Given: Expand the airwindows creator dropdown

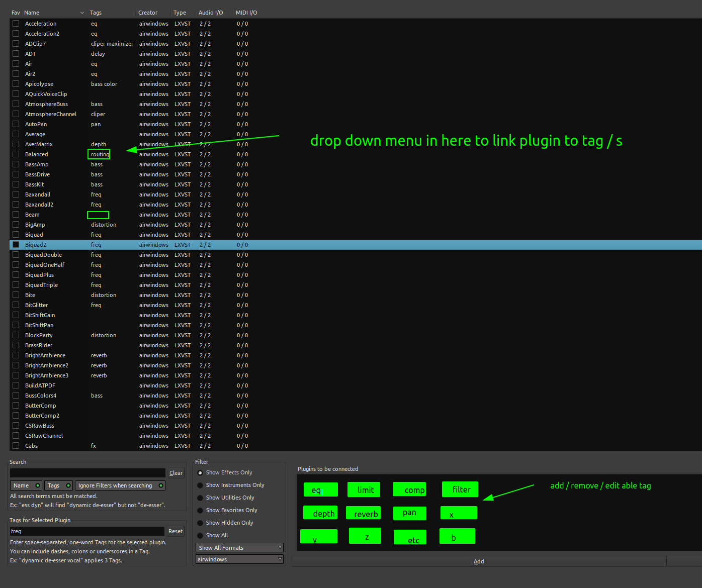Looking at the screenshot, I should (x=239, y=559).
